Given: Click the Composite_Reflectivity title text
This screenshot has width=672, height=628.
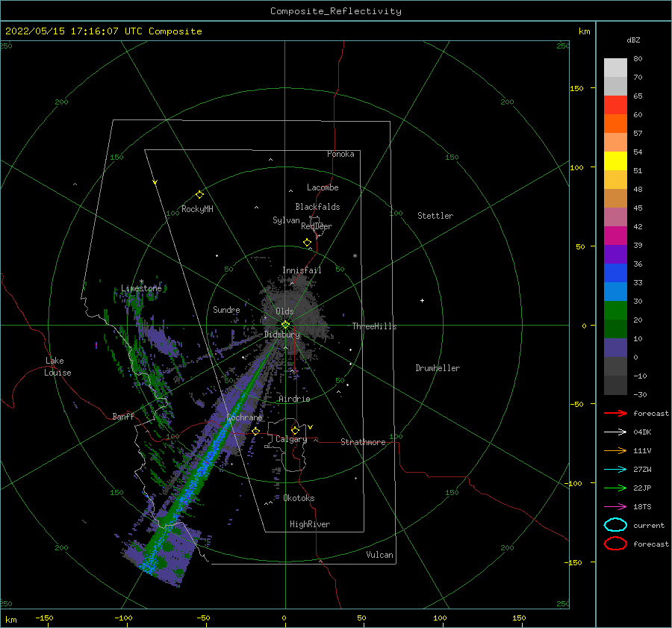Looking at the screenshot, I should [x=336, y=11].
